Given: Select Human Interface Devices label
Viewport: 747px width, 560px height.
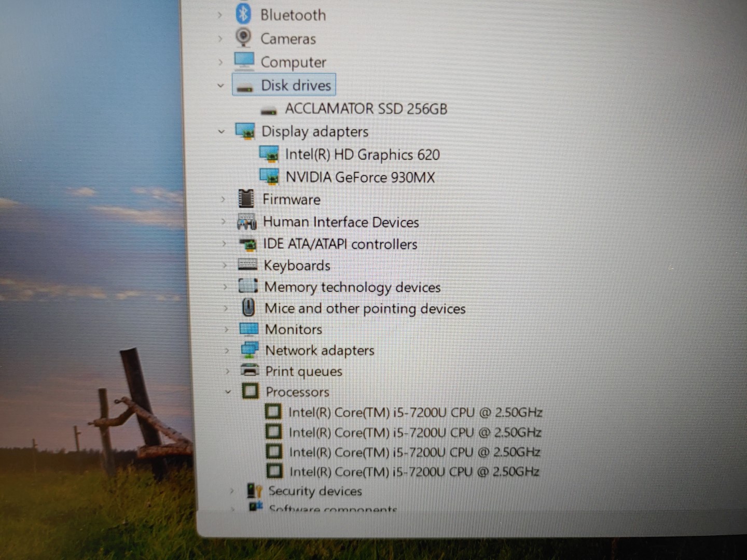Looking at the screenshot, I should pyautogui.click(x=341, y=222).
